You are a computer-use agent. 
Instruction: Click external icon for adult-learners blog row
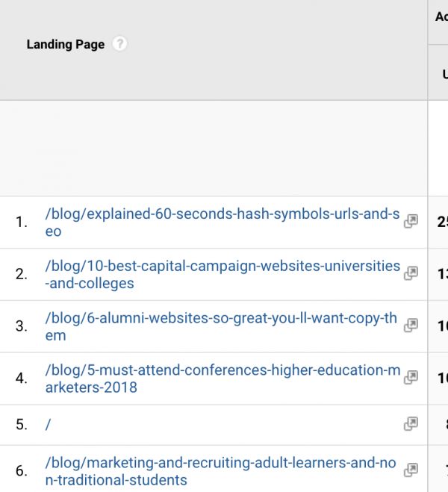pyautogui.click(x=410, y=470)
